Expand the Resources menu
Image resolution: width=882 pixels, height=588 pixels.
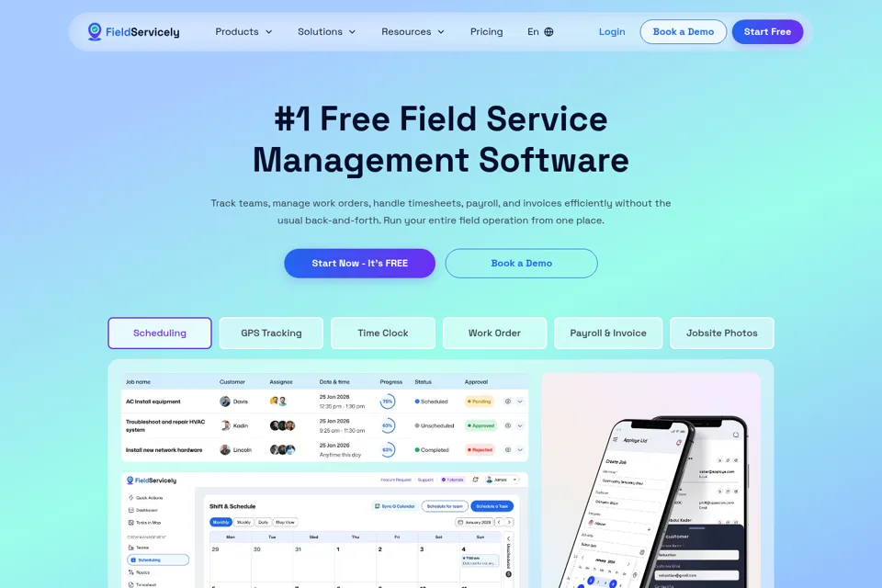[413, 32]
